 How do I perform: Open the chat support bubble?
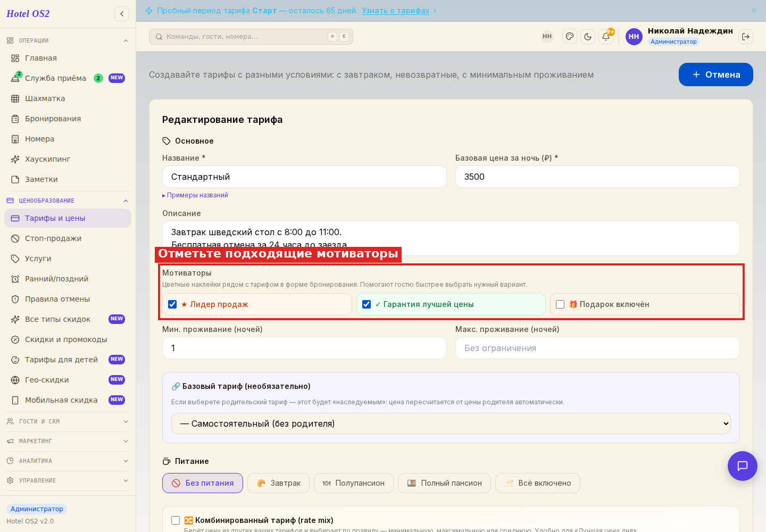(743, 466)
